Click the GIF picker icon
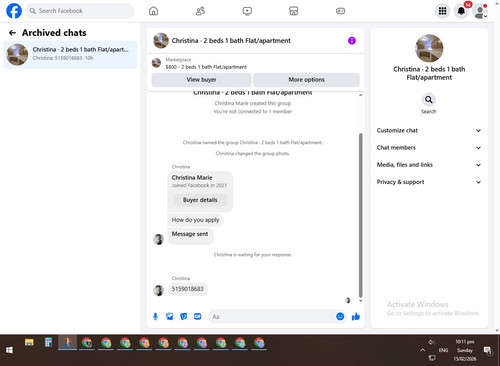500x366 pixels. 198,316
